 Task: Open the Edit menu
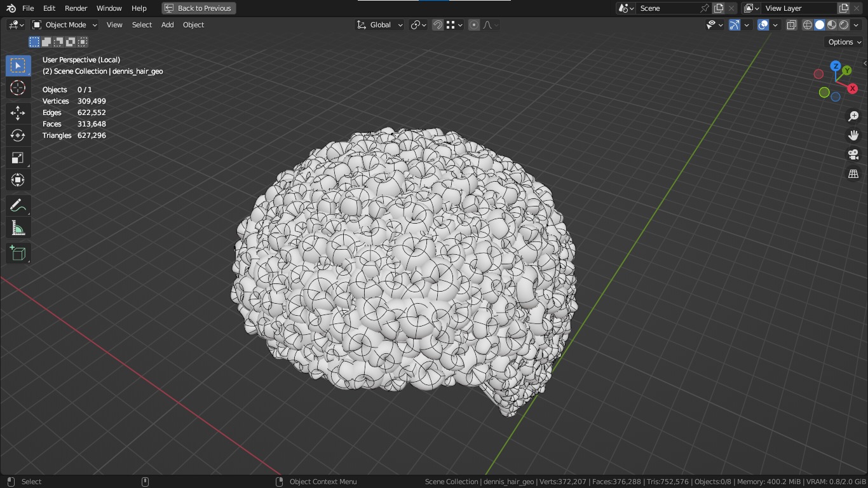tap(49, 8)
